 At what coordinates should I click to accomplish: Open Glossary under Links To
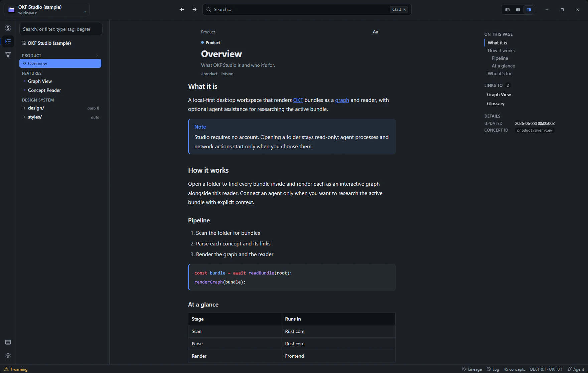tap(495, 104)
